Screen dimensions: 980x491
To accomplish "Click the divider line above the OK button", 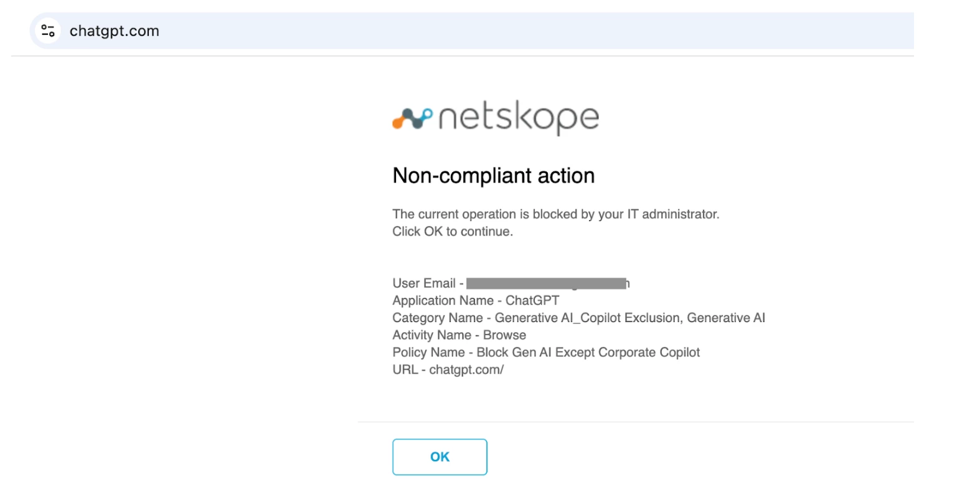I will [x=635, y=422].
